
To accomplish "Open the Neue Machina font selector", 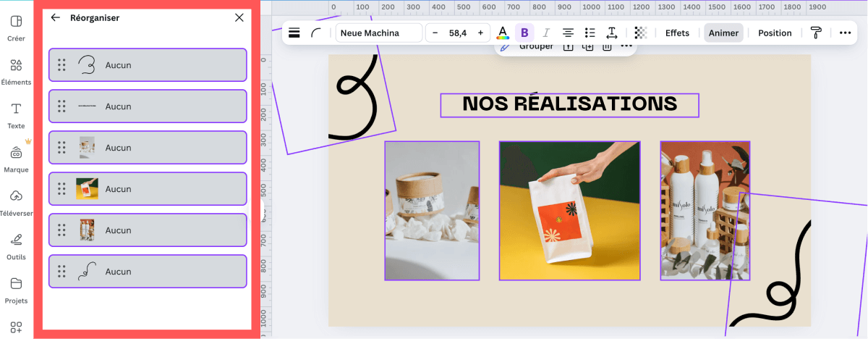I will click(x=378, y=33).
